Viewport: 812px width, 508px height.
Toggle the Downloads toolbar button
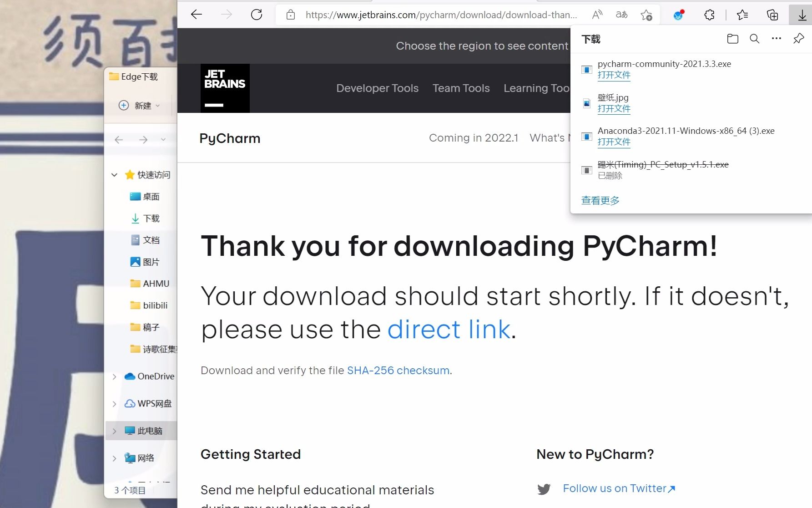point(802,15)
